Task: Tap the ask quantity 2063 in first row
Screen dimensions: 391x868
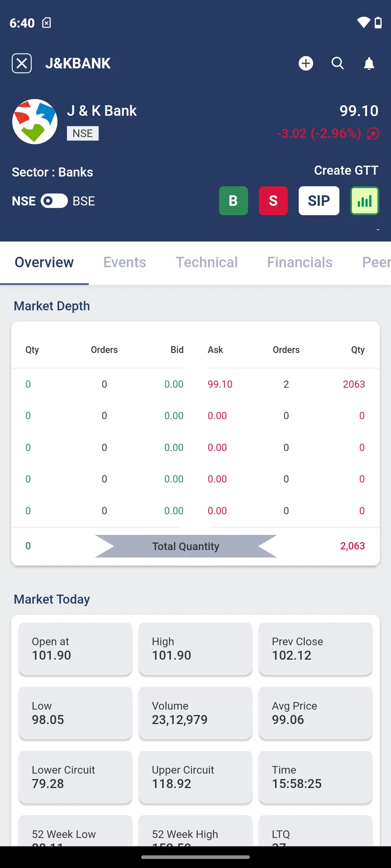Action: pyautogui.click(x=354, y=384)
